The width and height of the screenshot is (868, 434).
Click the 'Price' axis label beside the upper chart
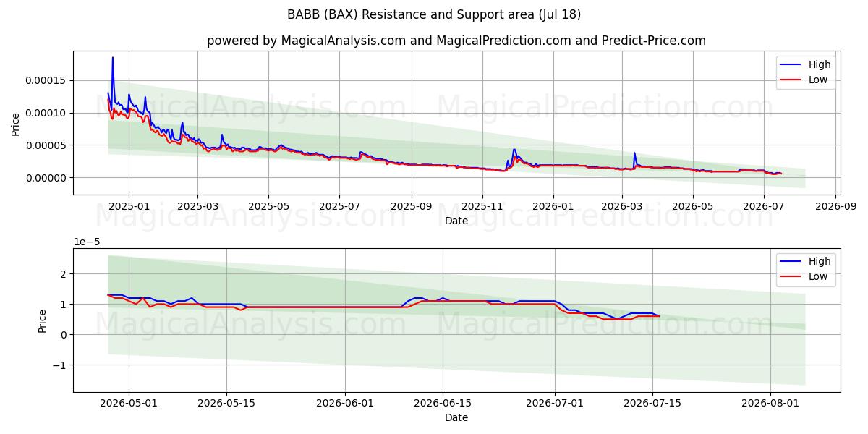[x=16, y=124]
